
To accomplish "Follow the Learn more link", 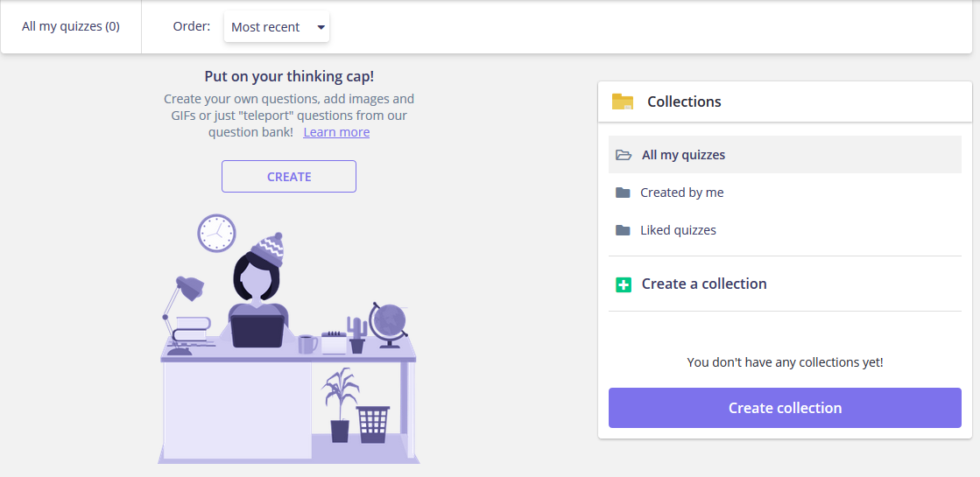I will click(336, 132).
